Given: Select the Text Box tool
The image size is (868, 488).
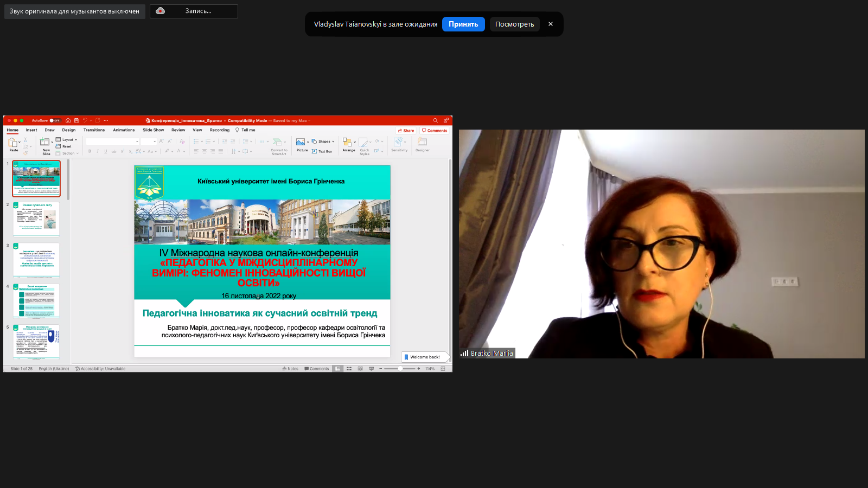Looking at the screenshot, I should click(322, 151).
